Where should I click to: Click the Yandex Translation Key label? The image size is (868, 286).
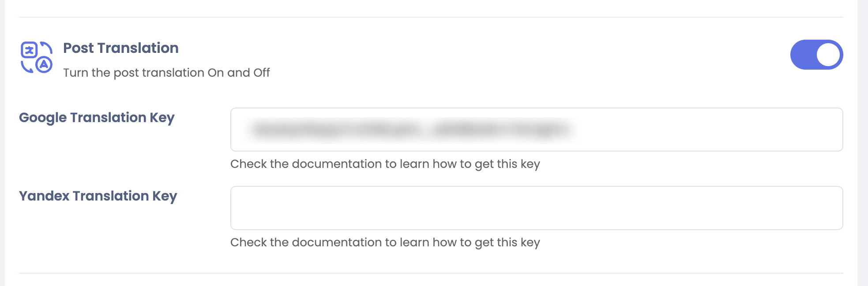pyautogui.click(x=98, y=196)
